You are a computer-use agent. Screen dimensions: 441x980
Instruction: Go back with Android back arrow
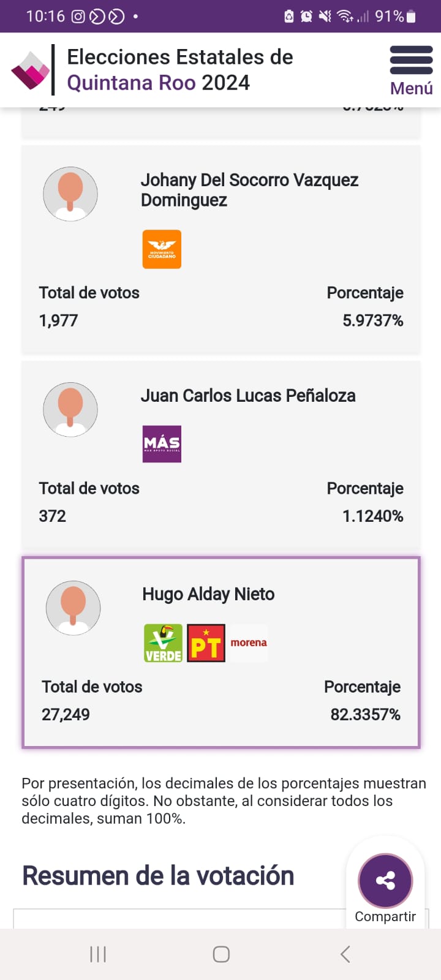tap(345, 954)
